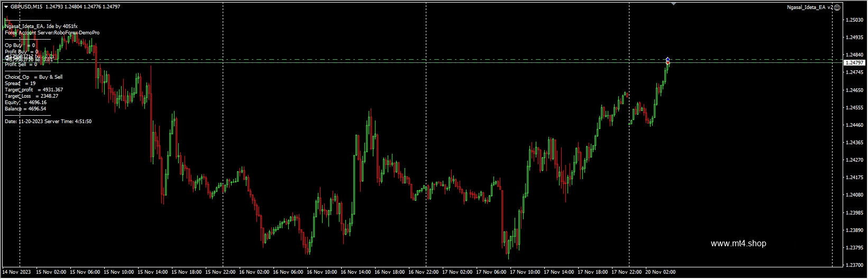Click the chart shift triangle marker at top
The width and height of the screenshot is (868, 279).
[x=673, y=4]
